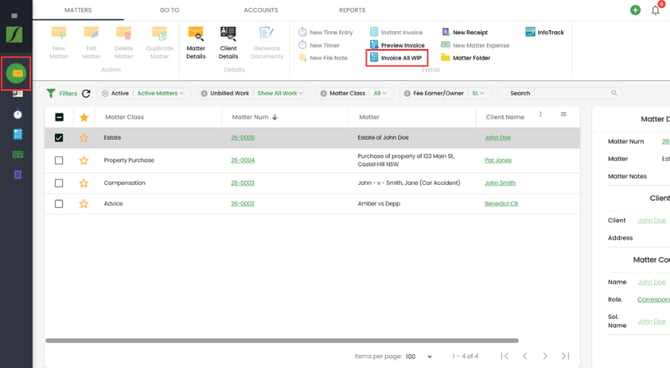Image resolution: width=670 pixels, height=368 pixels.
Task: Open Matter Details from the ribbon
Action: tap(196, 43)
